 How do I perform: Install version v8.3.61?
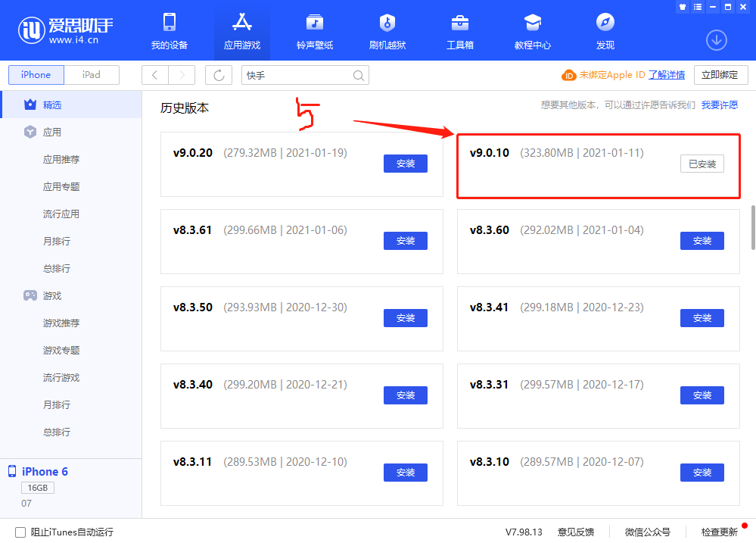tap(406, 241)
